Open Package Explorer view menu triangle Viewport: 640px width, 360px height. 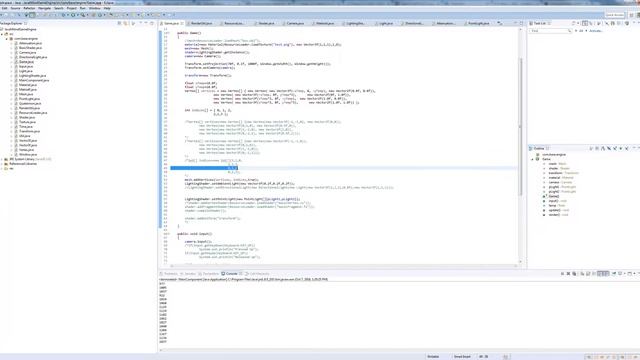click(140, 23)
